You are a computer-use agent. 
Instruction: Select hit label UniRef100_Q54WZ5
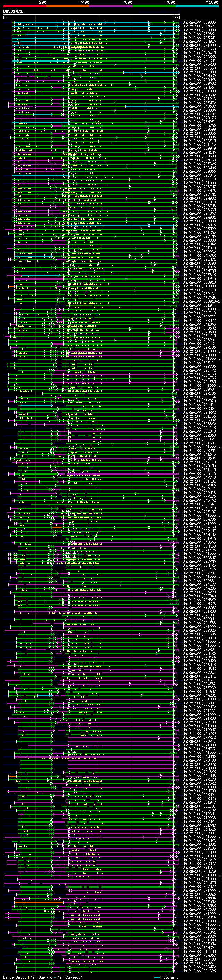point(199,883)
